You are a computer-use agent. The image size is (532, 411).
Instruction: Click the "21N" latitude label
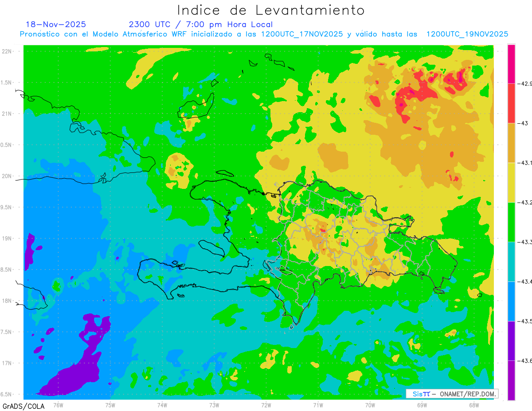(x=7, y=114)
